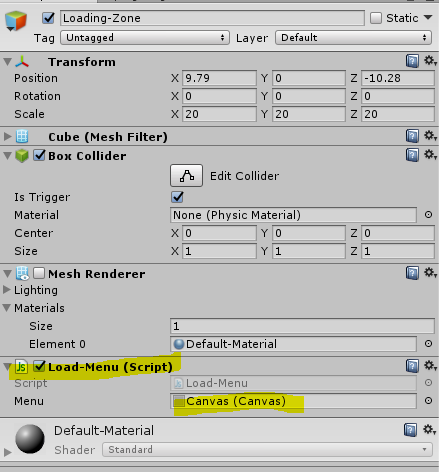Enable the Mesh Renderer component checkbox

pyautogui.click(x=39, y=273)
